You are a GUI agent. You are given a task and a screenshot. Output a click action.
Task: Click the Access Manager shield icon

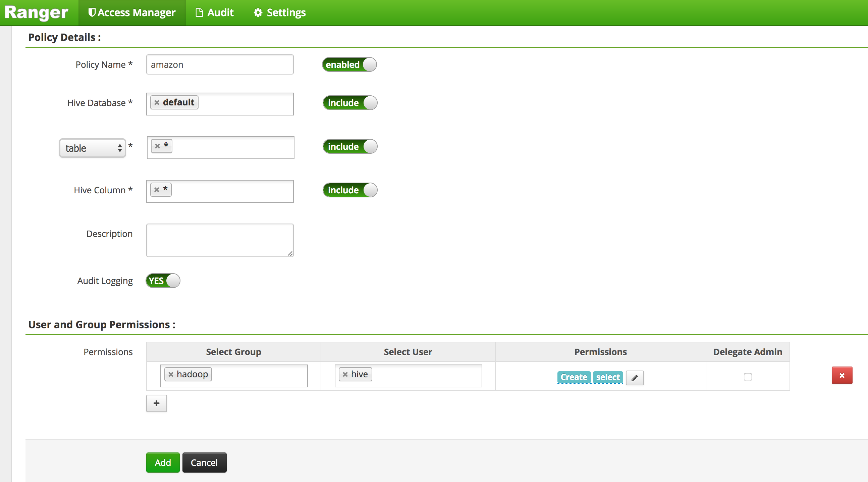tap(92, 12)
